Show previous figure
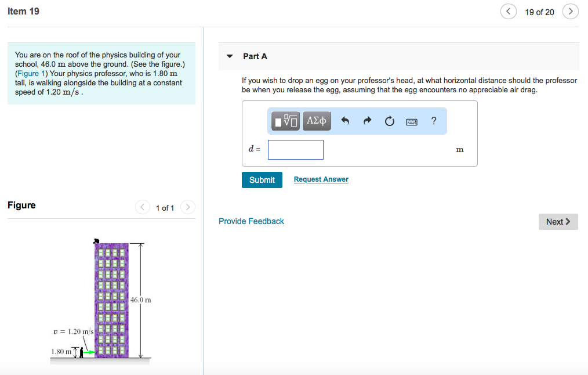 [x=143, y=207]
